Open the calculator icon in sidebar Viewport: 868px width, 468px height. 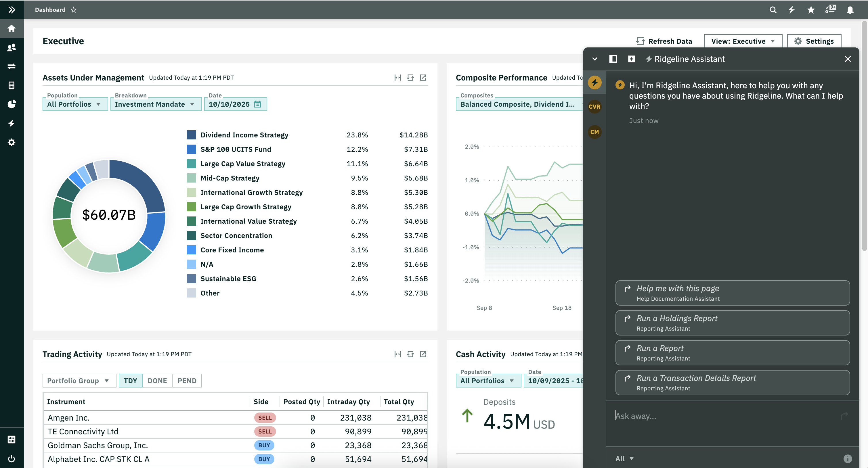click(12, 85)
